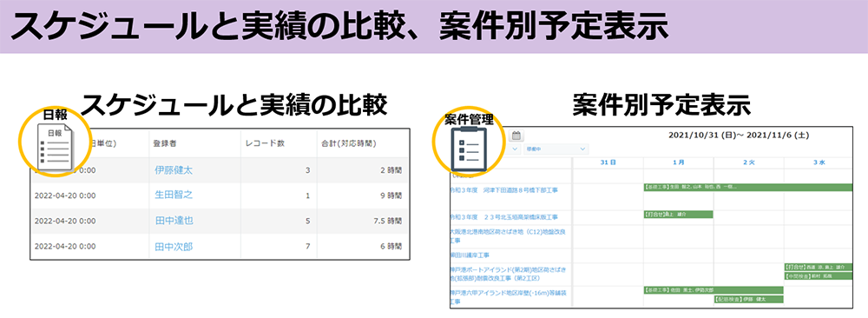Click record count 7 in 田中次郎 row
Screen dimensions: 868x318
pos(308,247)
